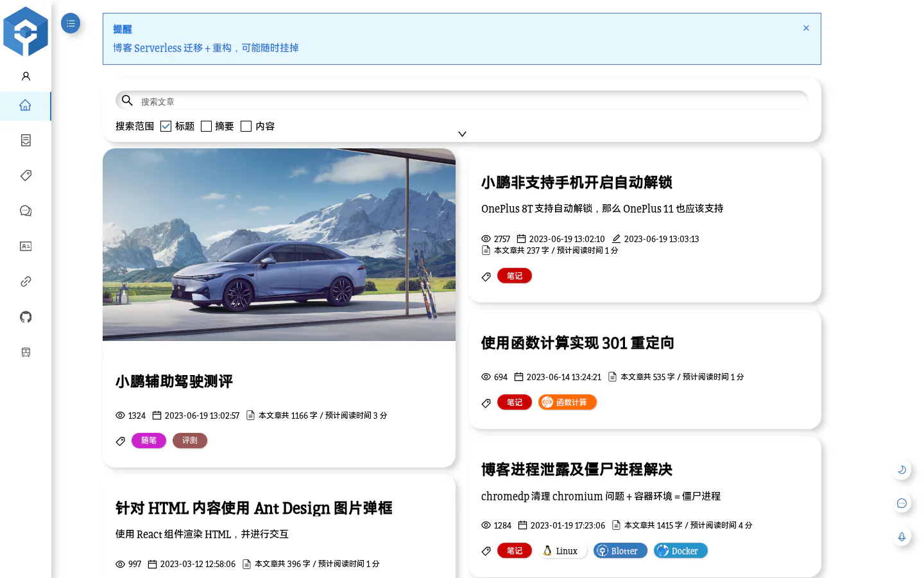Click the text OnePlus 8T 支持自动解锁
The height and width of the screenshot is (578, 924).
click(x=537, y=209)
